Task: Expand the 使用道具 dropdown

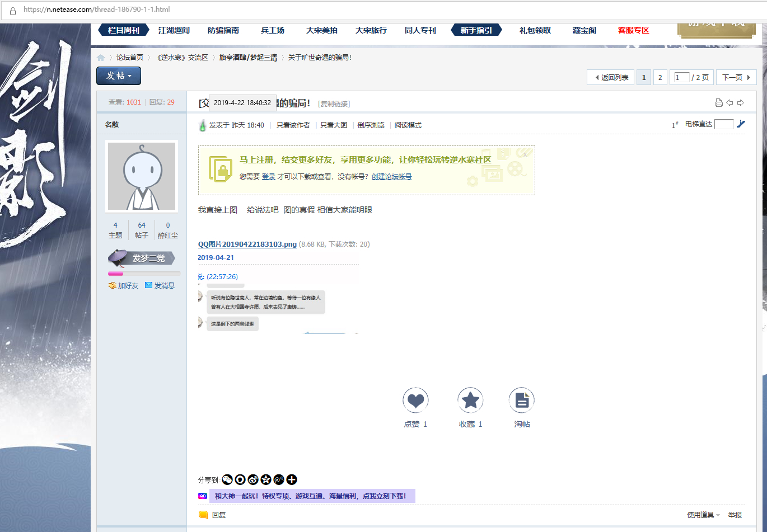Action: click(703, 515)
